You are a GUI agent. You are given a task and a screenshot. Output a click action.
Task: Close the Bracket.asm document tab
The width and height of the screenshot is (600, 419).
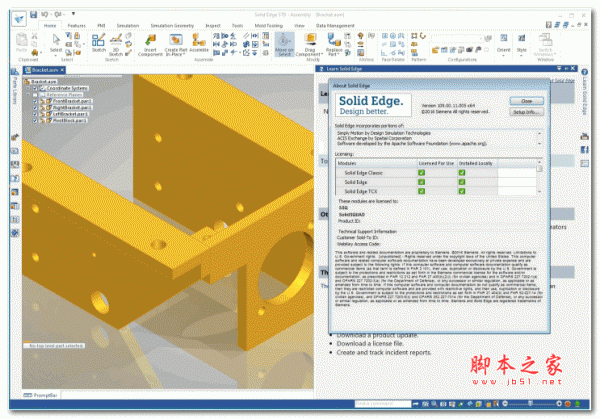[62, 70]
